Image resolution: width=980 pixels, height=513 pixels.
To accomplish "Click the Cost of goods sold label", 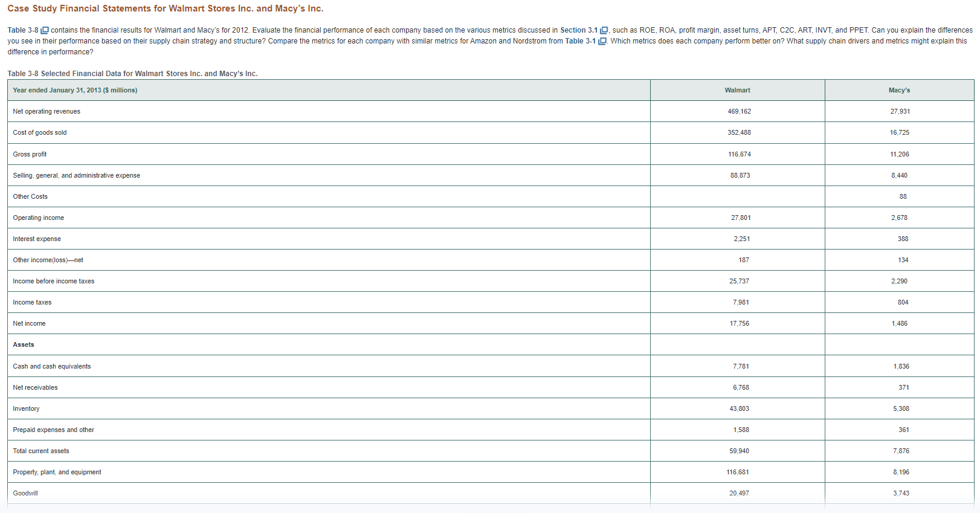I will [x=40, y=132].
